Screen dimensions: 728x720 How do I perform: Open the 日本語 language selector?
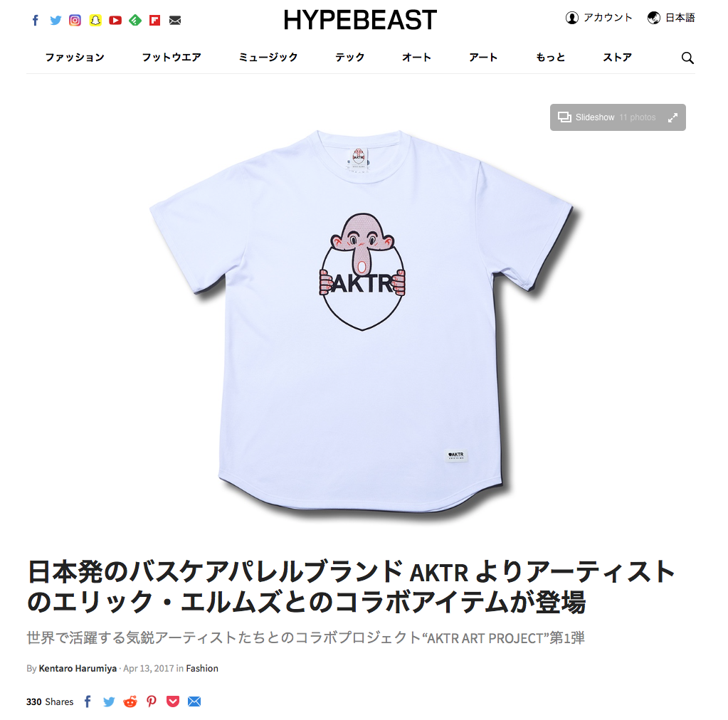[x=671, y=18]
